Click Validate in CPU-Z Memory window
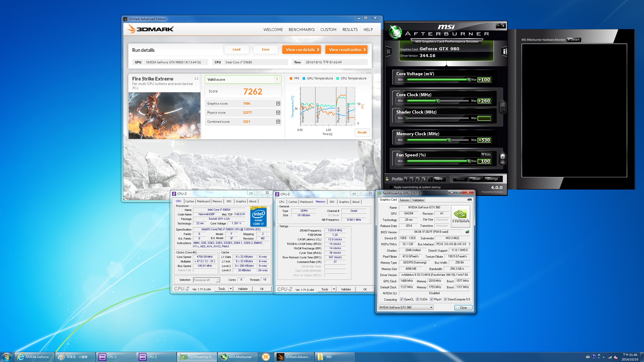Screen dimensions: 644x362 click(x=346, y=289)
